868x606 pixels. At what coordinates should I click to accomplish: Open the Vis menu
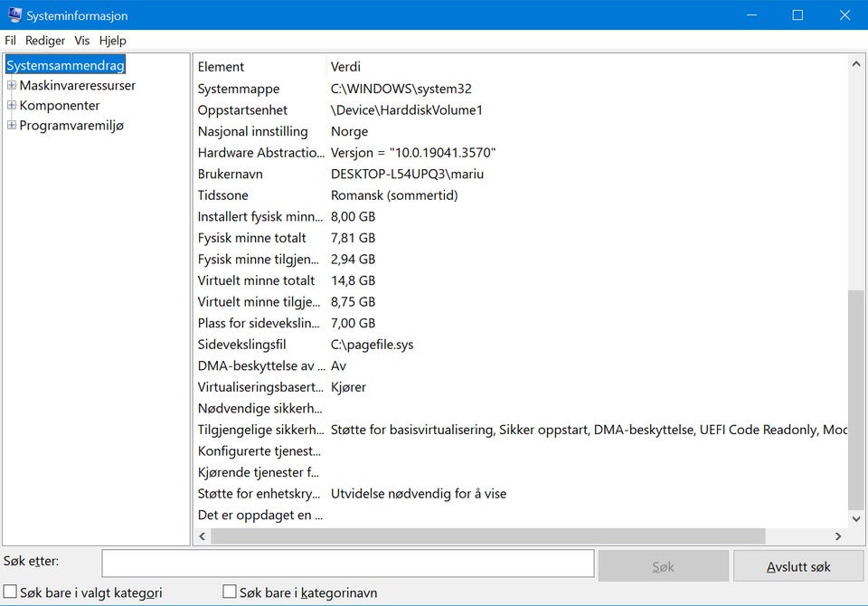point(82,41)
